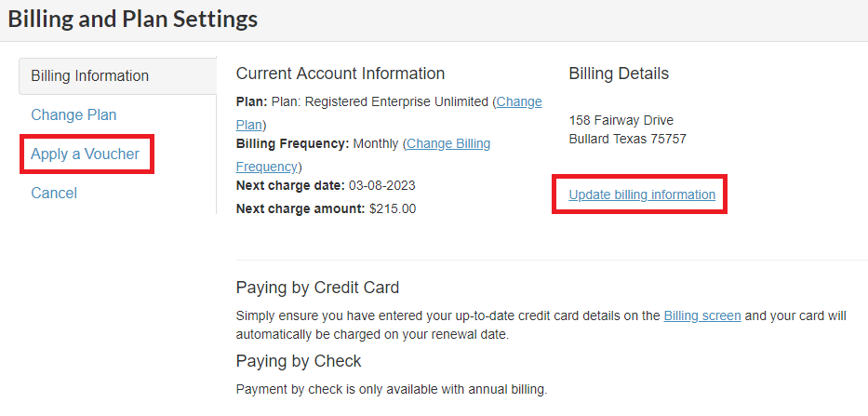Click the Current Account Information heading
The image size is (868, 416).
point(341,74)
